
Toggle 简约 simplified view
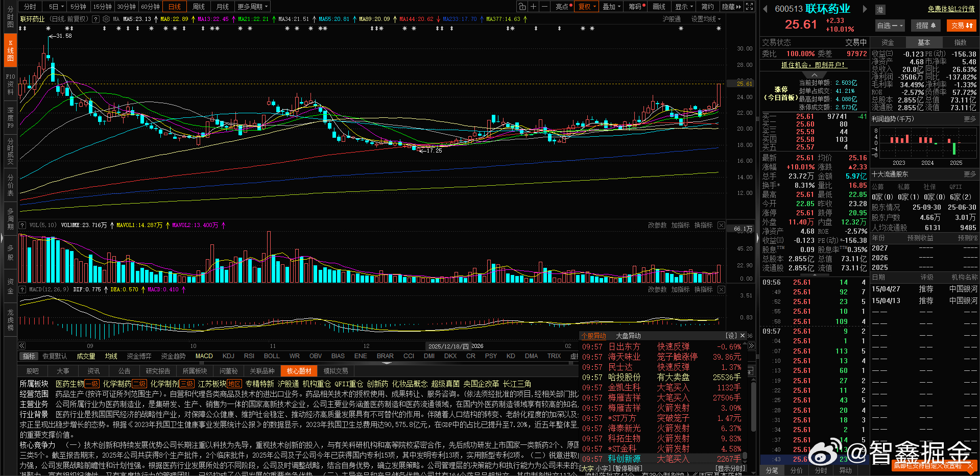coord(707,7)
